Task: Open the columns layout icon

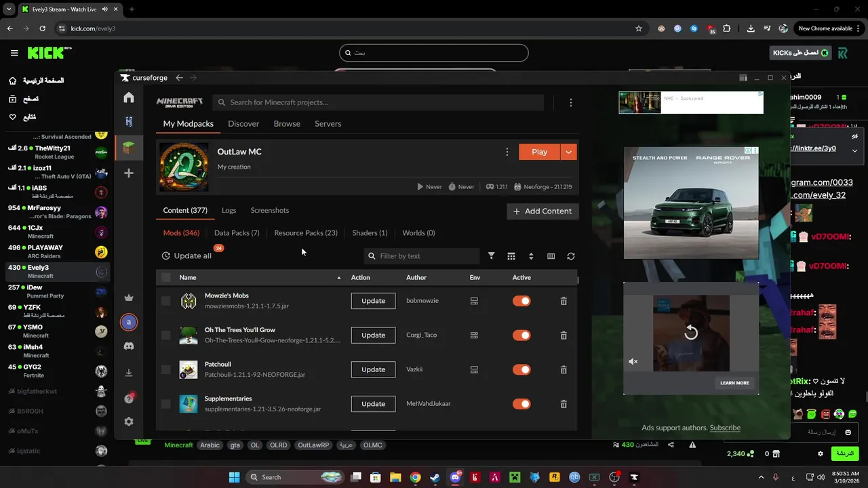Action: tap(551, 256)
